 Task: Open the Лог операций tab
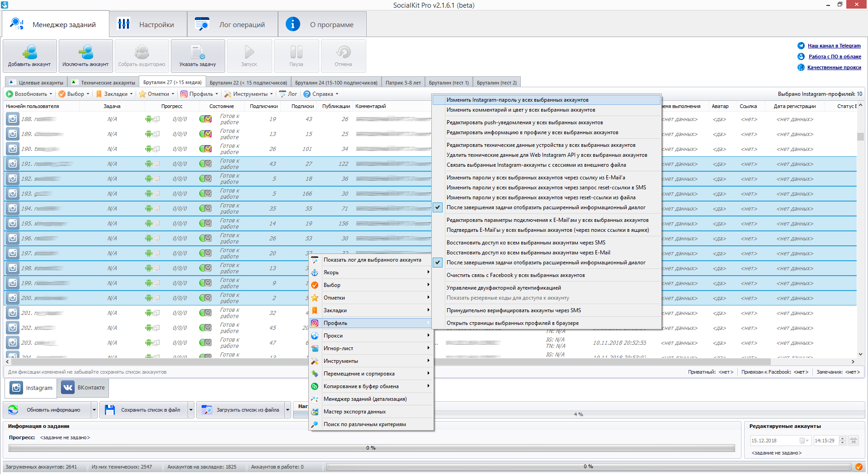(x=232, y=24)
